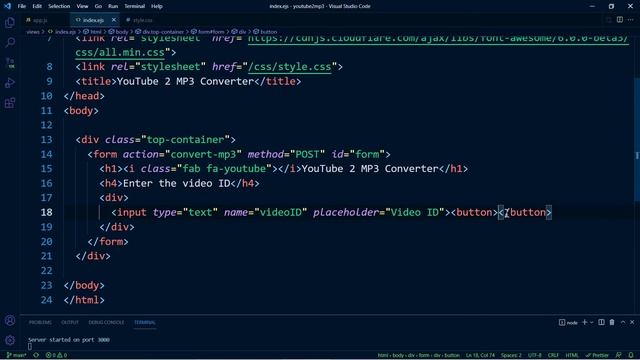Viewport: 640px width, 360px height.
Task: Select the node terminal instance
Action: click(x=568, y=322)
